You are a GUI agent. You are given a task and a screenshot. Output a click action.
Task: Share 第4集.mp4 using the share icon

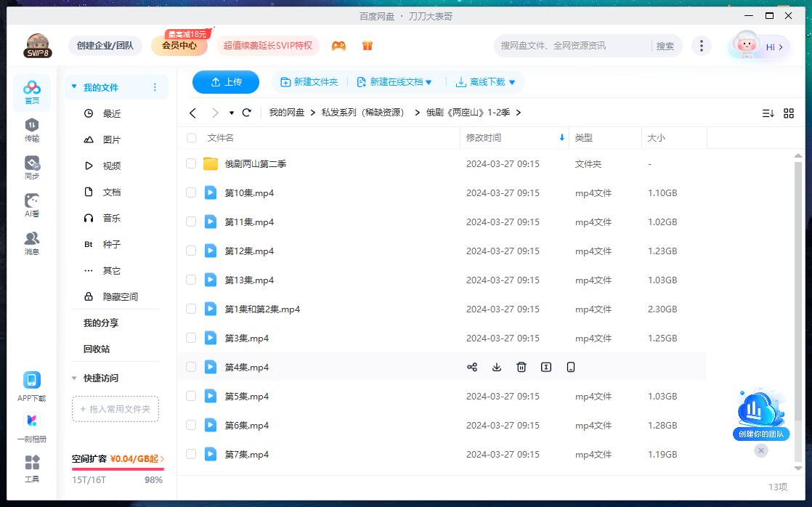(x=472, y=368)
